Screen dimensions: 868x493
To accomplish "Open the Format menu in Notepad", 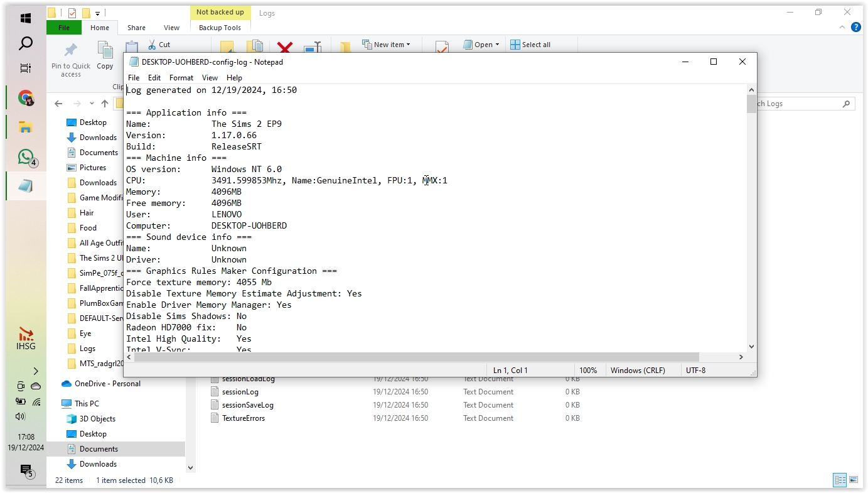I will click(181, 78).
